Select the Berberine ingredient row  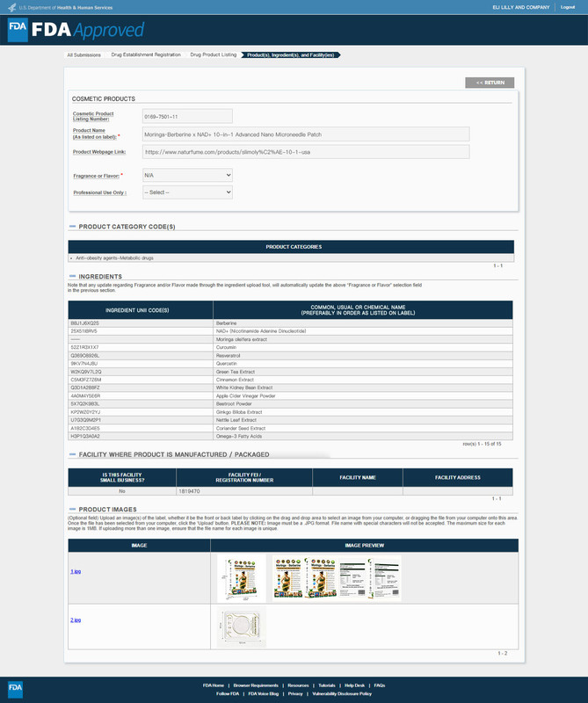click(x=290, y=323)
